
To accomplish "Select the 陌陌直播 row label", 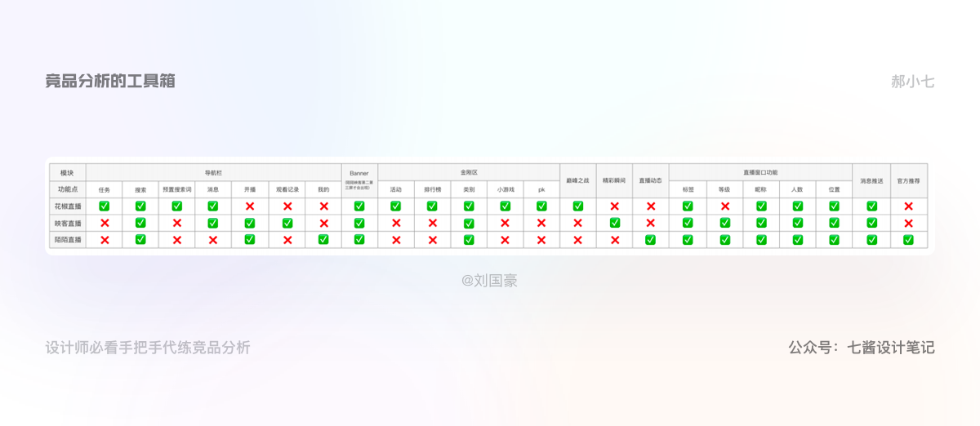I will tap(67, 239).
